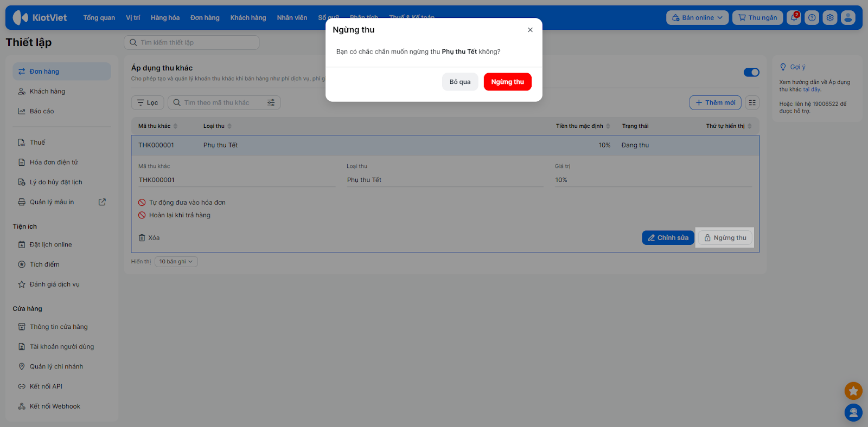The height and width of the screenshot is (427, 868).
Task: Confirm with the red Ngừng thu button
Action: pos(508,82)
